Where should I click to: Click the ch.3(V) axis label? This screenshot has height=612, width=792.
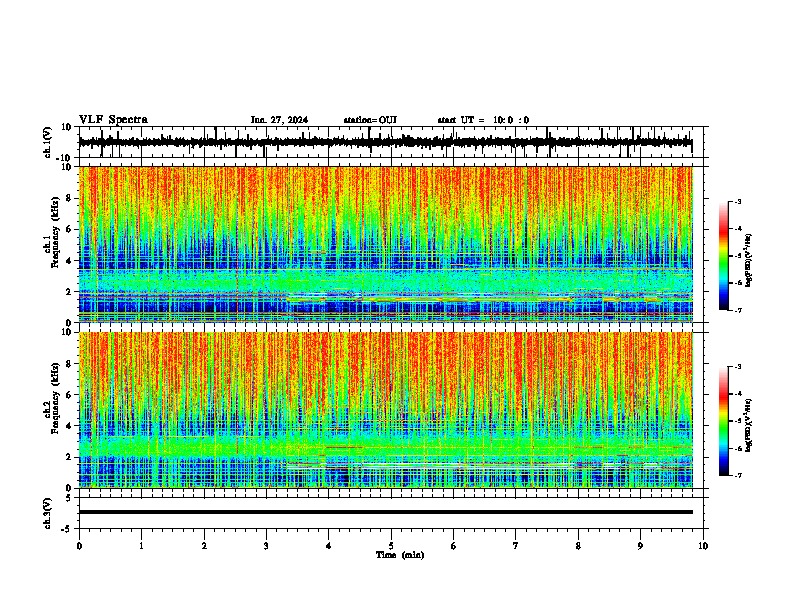[x=48, y=513]
